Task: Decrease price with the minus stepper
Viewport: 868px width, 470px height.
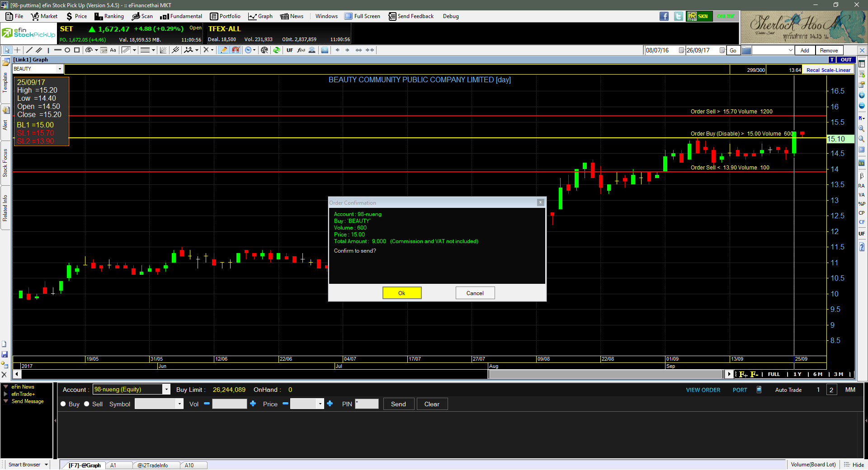Action: (x=285, y=404)
